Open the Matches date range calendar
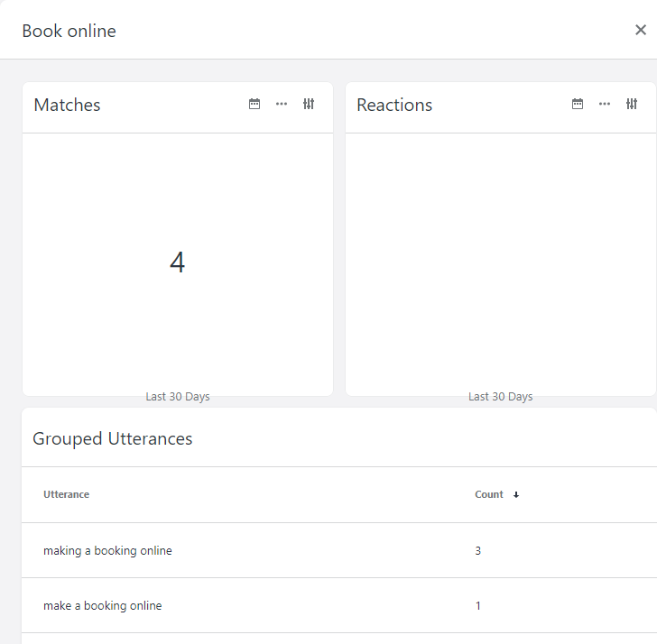 point(254,105)
